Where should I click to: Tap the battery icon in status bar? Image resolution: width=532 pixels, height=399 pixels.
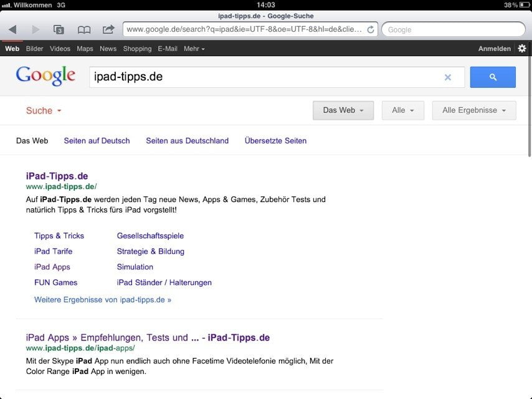[525, 5]
